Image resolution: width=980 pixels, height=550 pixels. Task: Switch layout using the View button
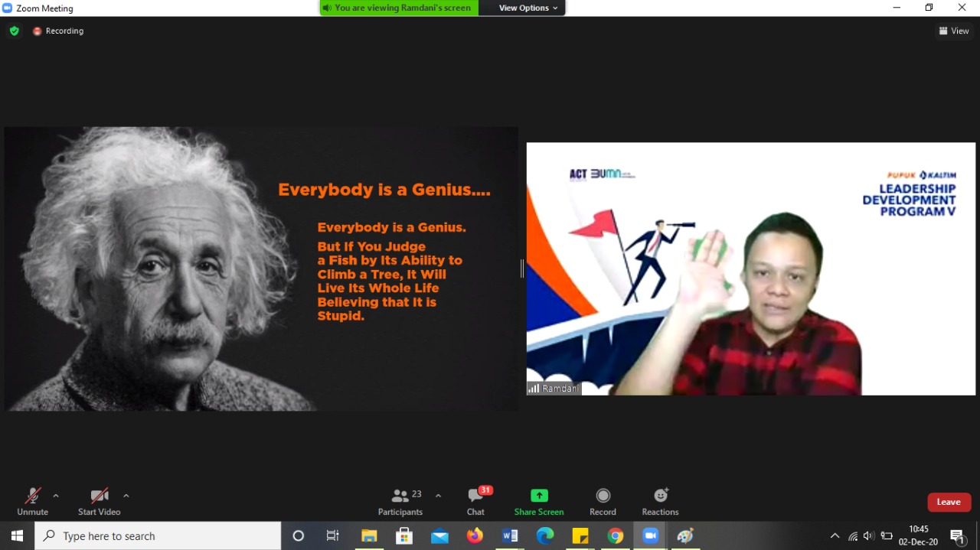954,31
